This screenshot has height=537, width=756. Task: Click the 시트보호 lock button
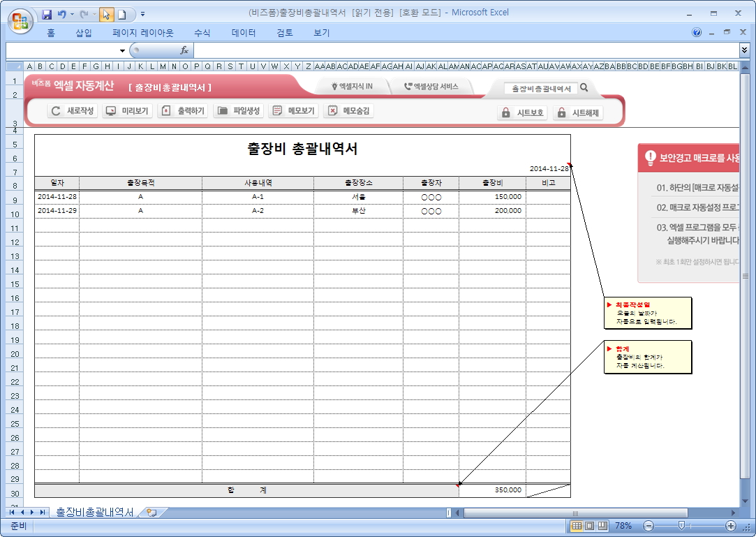522,113
